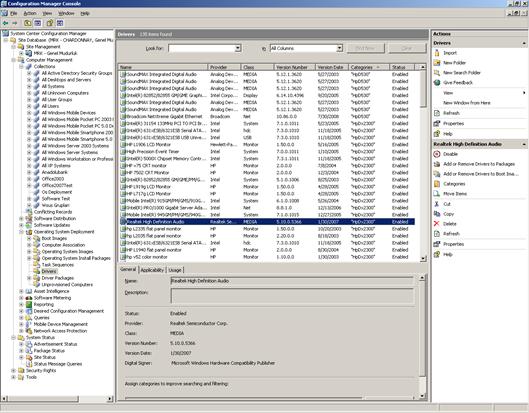Open the File menu
Image resolution: width=529 pixels, height=413 pixels.
point(13,13)
